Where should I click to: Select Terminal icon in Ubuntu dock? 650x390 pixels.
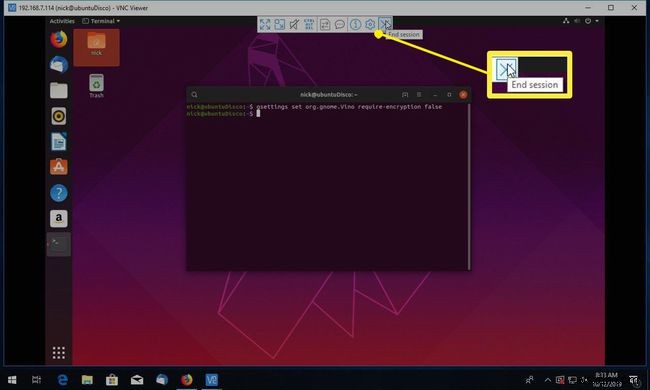(x=59, y=245)
